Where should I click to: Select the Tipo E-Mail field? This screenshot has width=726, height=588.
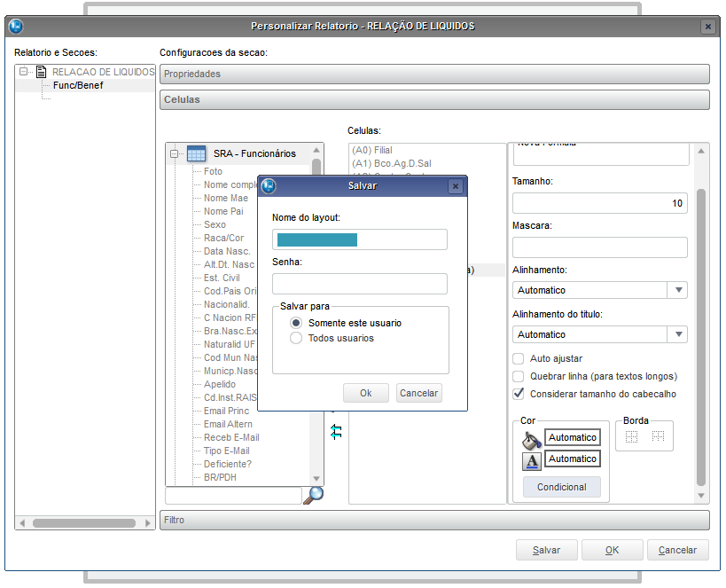pos(227,451)
